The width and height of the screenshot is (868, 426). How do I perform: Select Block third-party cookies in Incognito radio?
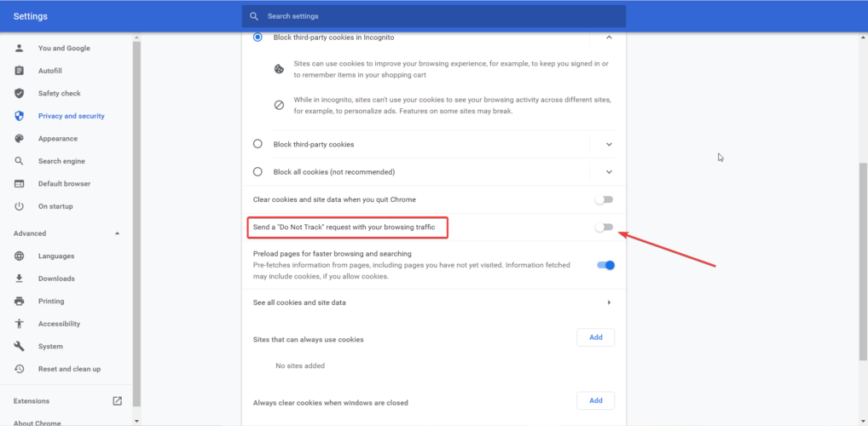click(258, 37)
